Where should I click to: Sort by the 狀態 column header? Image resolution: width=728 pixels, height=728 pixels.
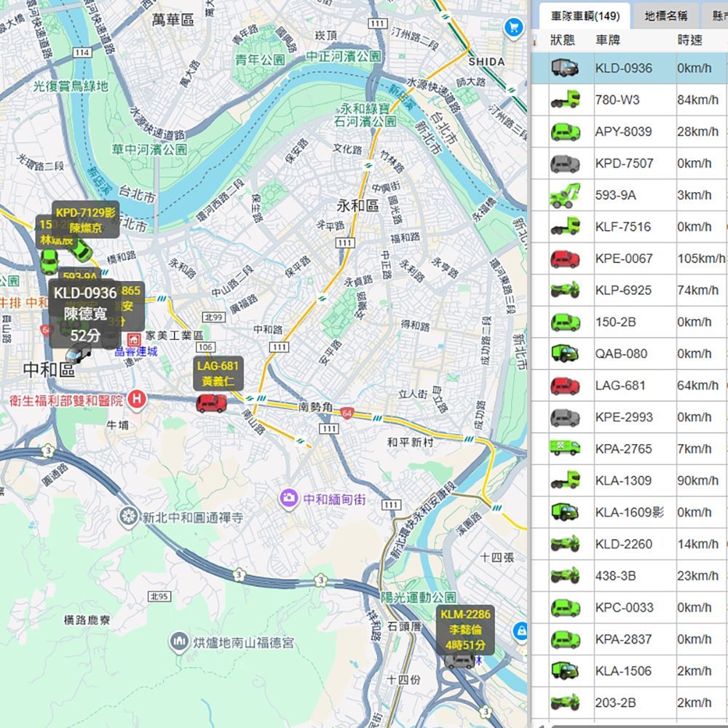pos(563,40)
